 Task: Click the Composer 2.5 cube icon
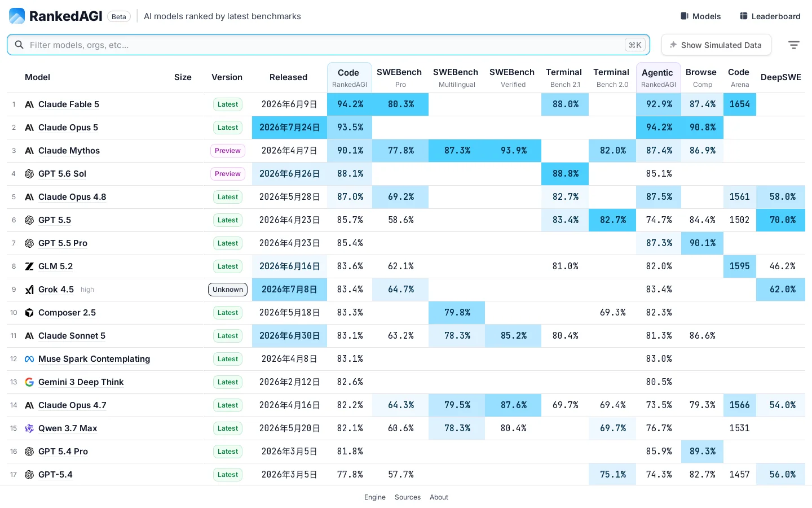tap(29, 313)
